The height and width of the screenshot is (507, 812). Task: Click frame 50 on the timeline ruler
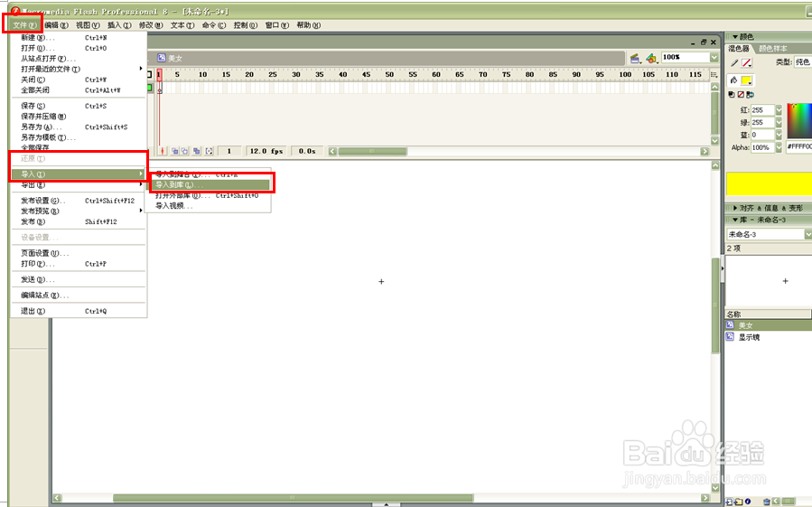(389, 75)
